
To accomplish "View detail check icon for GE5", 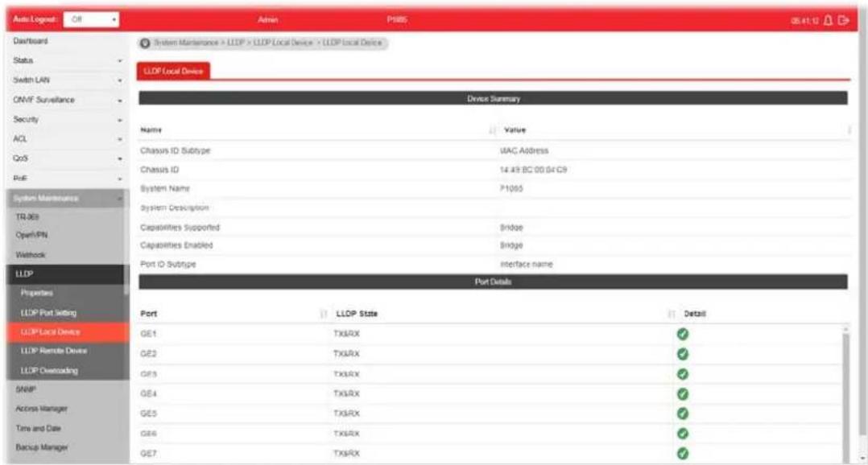I will [683, 414].
